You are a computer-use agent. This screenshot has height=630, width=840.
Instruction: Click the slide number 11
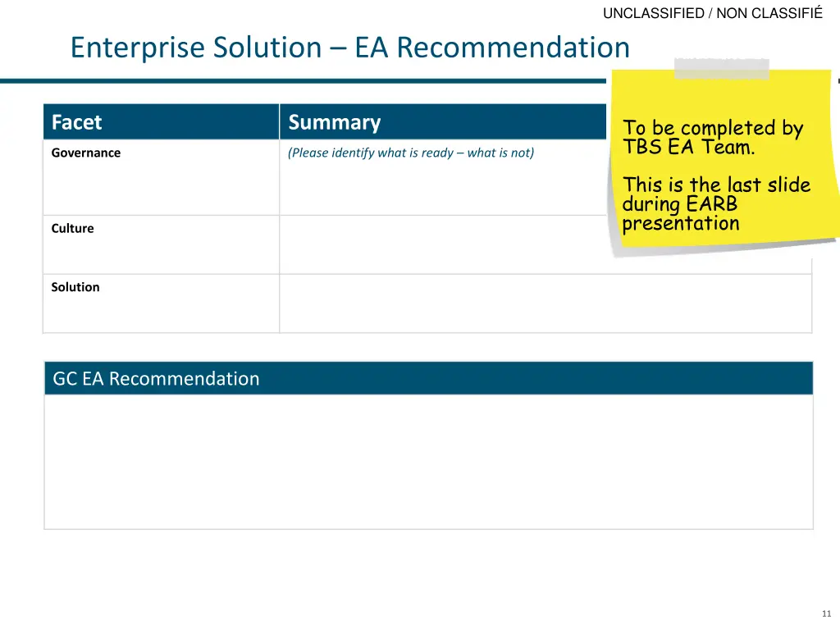click(x=826, y=614)
